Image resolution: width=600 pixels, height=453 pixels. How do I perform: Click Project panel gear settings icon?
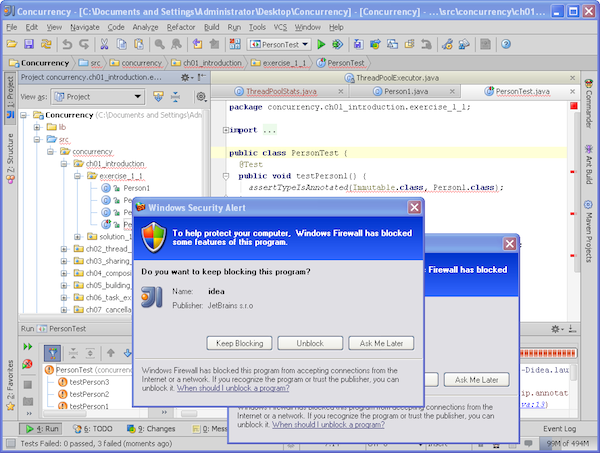tap(186, 78)
